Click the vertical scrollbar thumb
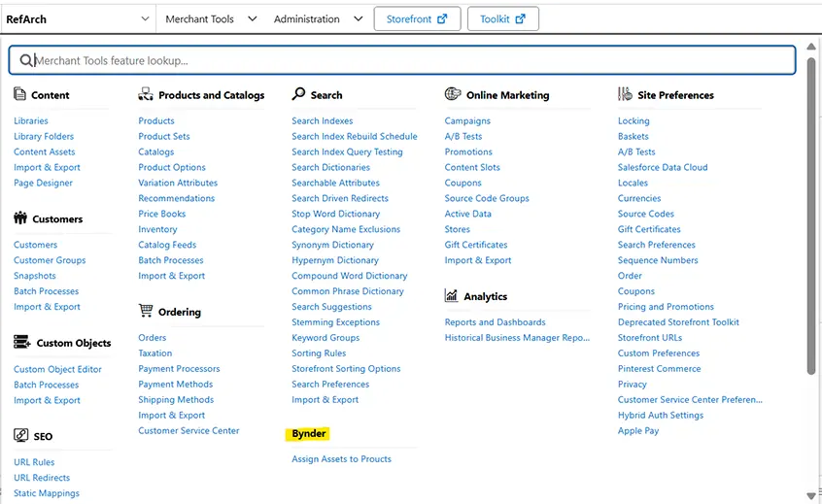 tap(811, 215)
